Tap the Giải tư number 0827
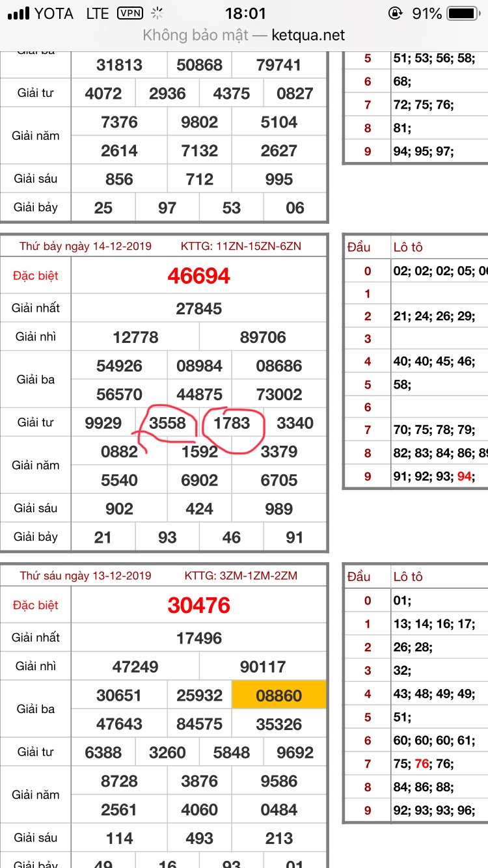Image resolution: width=488 pixels, height=868 pixels. pos(295,94)
